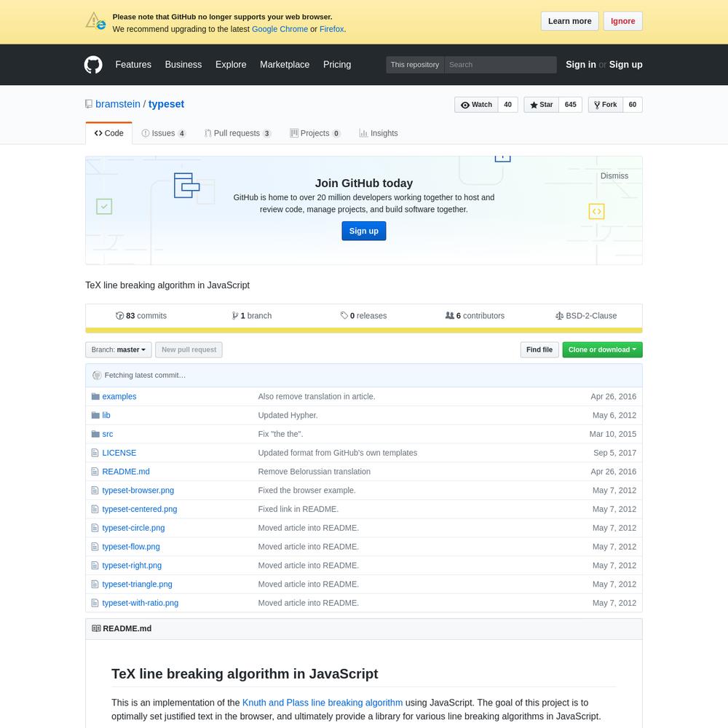The height and width of the screenshot is (728, 728).
Task: Open the Firefox link
Action: coord(331,29)
